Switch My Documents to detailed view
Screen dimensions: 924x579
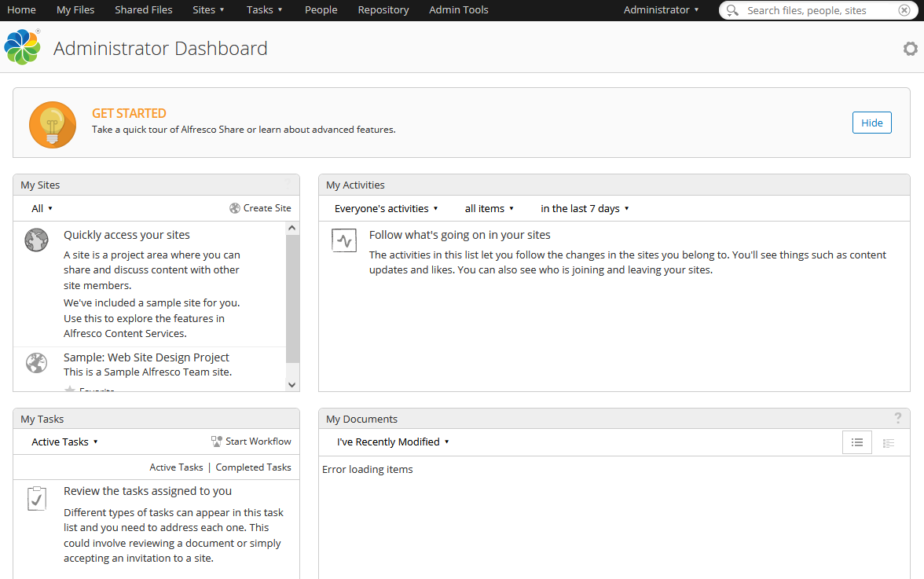(x=889, y=442)
